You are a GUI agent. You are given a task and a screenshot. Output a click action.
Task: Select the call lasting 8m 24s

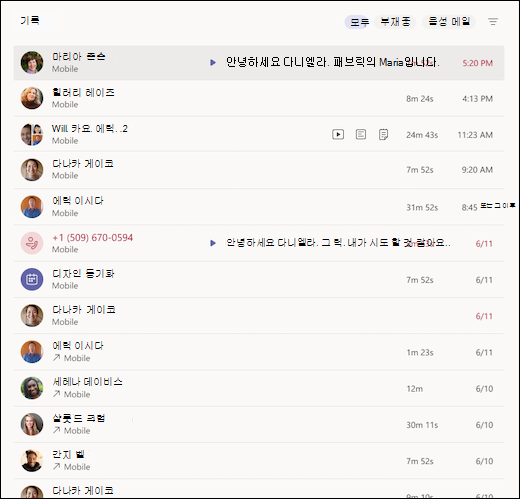point(259,98)
